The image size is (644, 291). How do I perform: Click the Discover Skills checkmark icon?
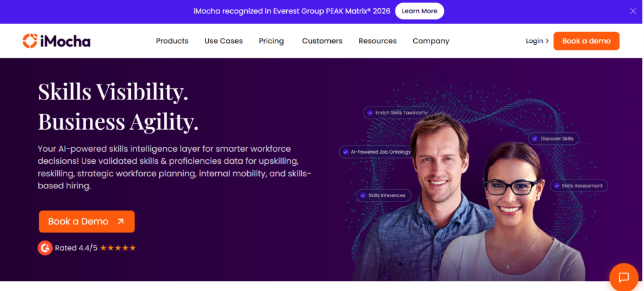[x=535, y=139]
